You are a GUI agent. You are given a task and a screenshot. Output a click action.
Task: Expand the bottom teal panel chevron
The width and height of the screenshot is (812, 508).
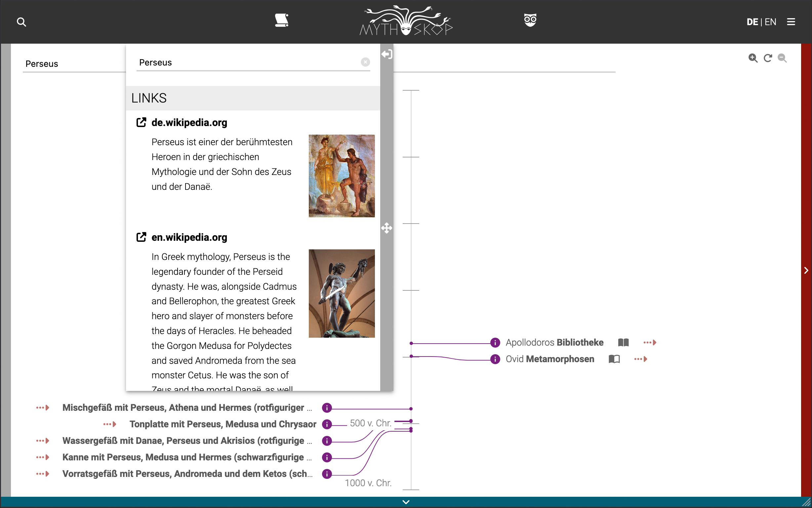(406, 502)
